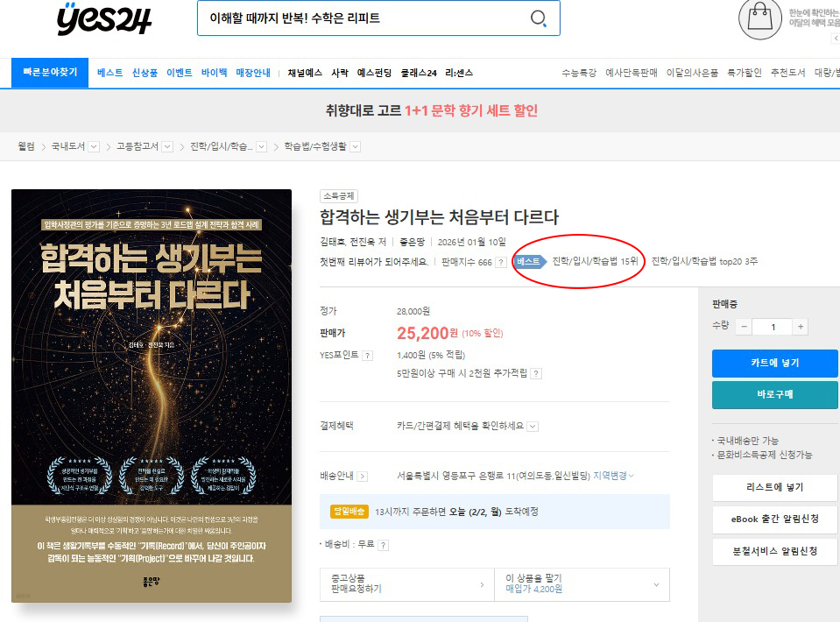This screenshot has height=622, width=840.
Task: Expand the 고등참고서 breadcrumb dropdown
Action: point(167,146)
